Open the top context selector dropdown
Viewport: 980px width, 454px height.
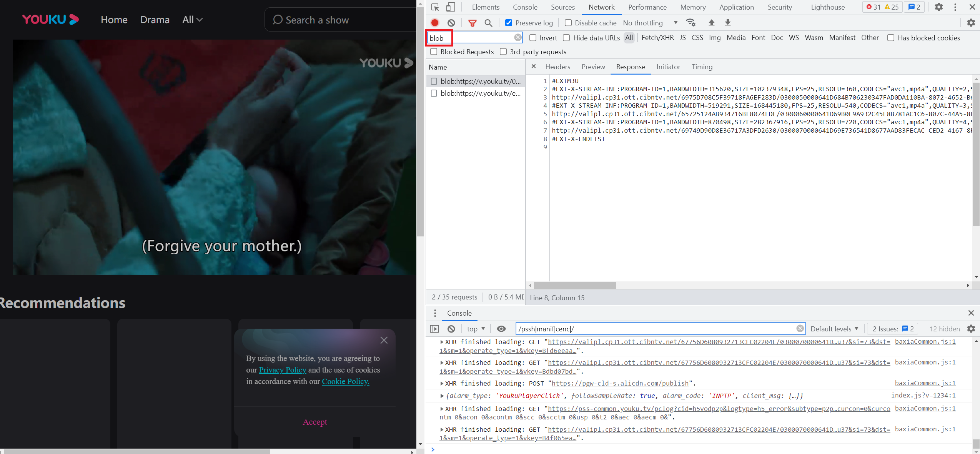476,329
